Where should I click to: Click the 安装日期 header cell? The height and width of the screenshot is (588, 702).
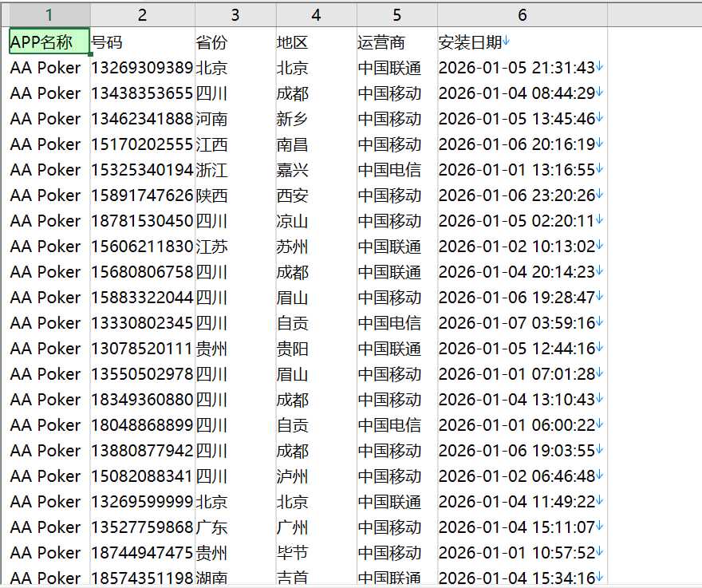[523, 42]
